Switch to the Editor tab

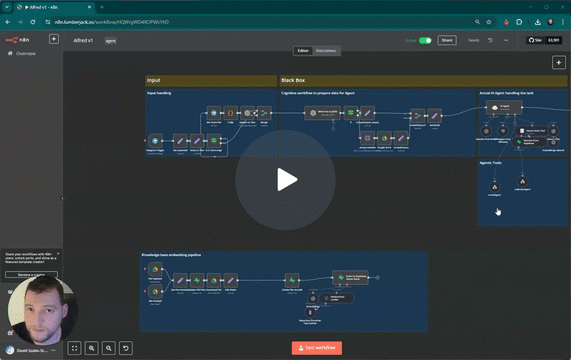tap(303, 51)
